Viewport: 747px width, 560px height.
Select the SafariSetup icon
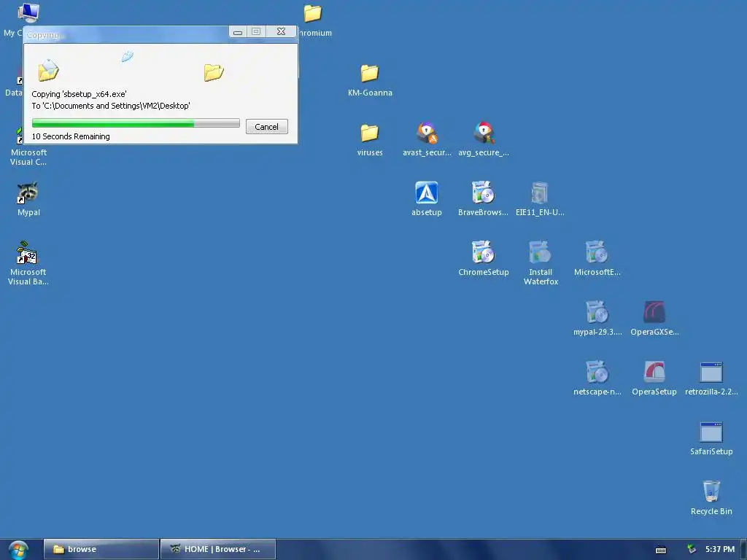click(711, 438)
